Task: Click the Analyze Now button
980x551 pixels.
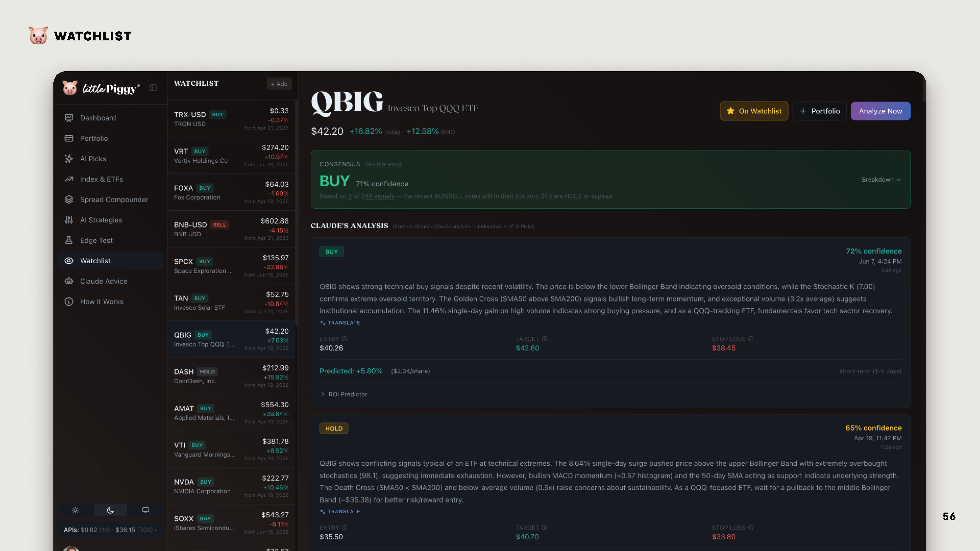Action: pos(880,111)
